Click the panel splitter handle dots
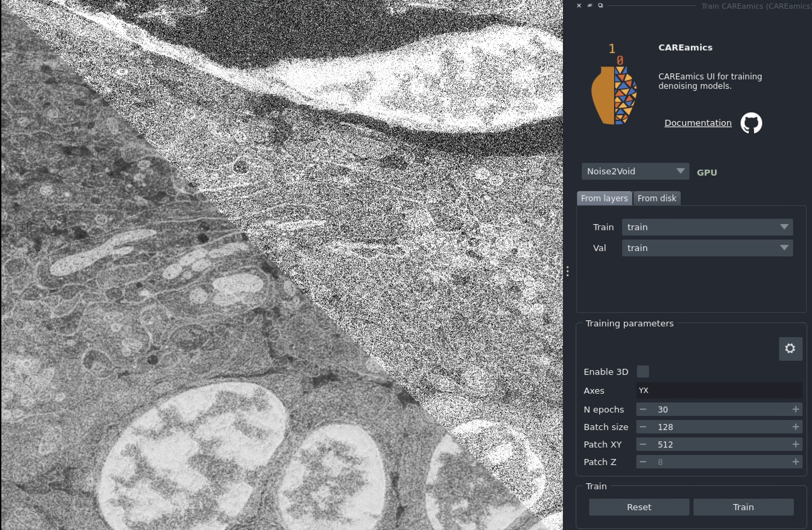The height and width of the screenshot is (530, 812). pos(567,272)
